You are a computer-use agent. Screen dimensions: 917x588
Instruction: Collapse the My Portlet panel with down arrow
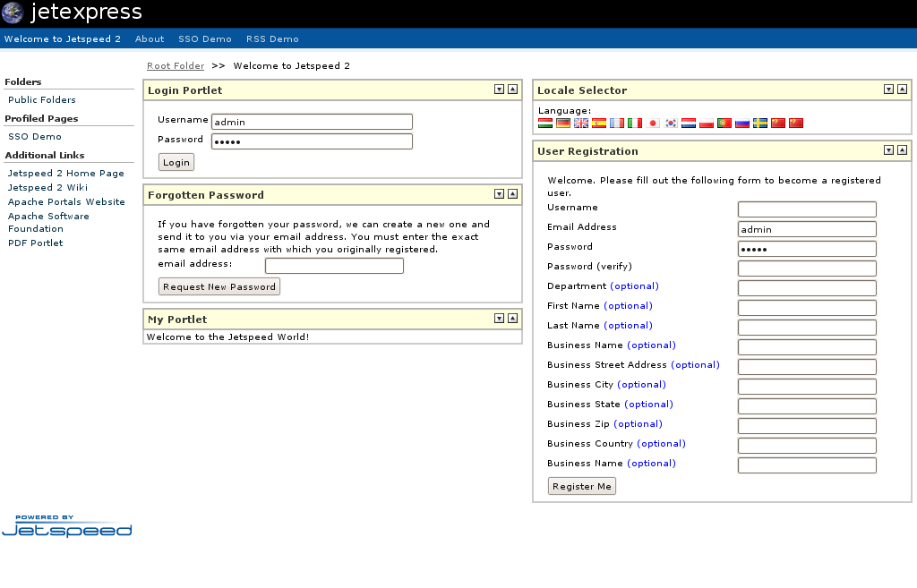click(499, 319)
